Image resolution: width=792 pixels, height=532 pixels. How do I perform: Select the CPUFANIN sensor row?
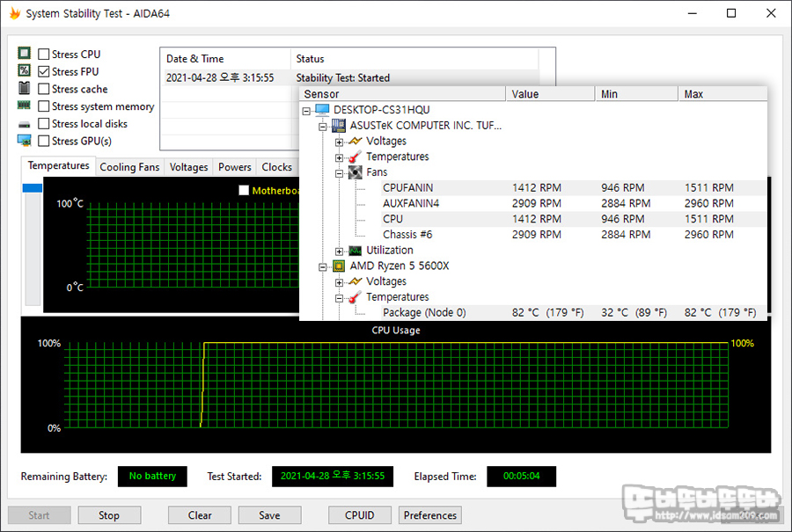click(x=574, y=188)
